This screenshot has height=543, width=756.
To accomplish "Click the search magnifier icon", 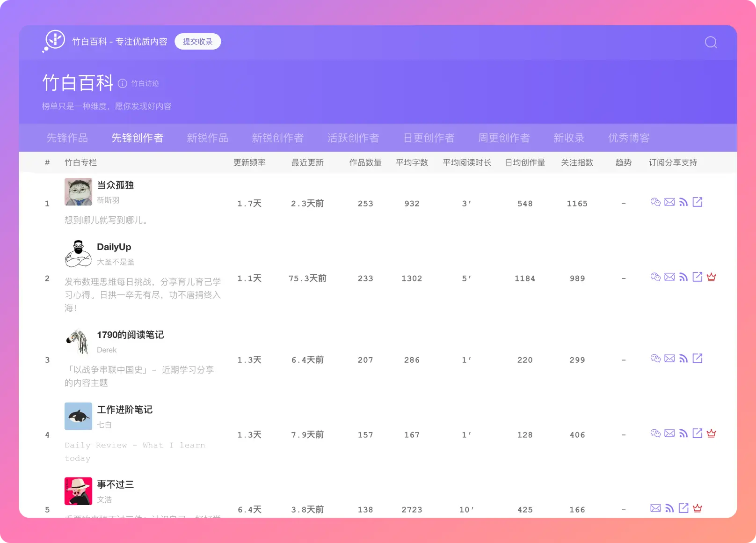I will point(711,42).
